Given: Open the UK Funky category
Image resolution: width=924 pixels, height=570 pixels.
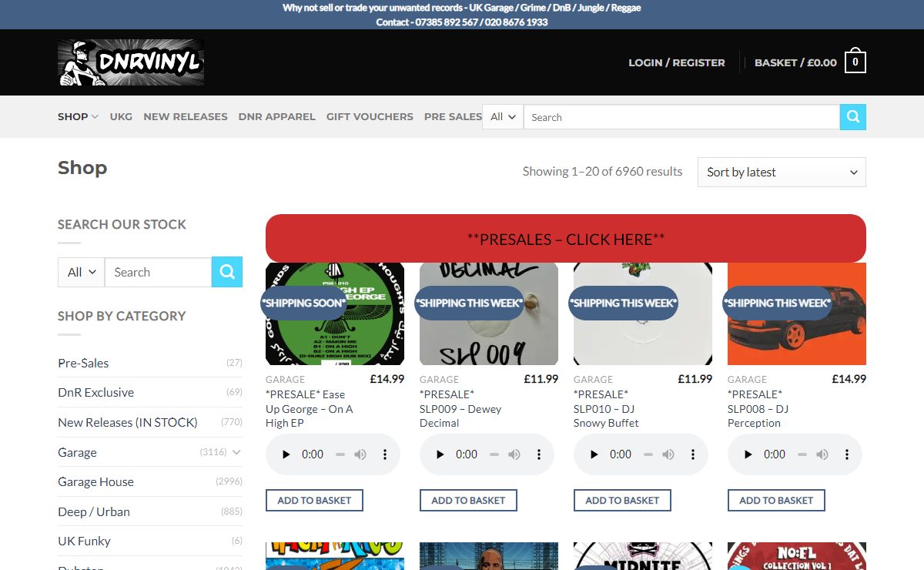Looking at the screenshot, I should coord(84,541).
